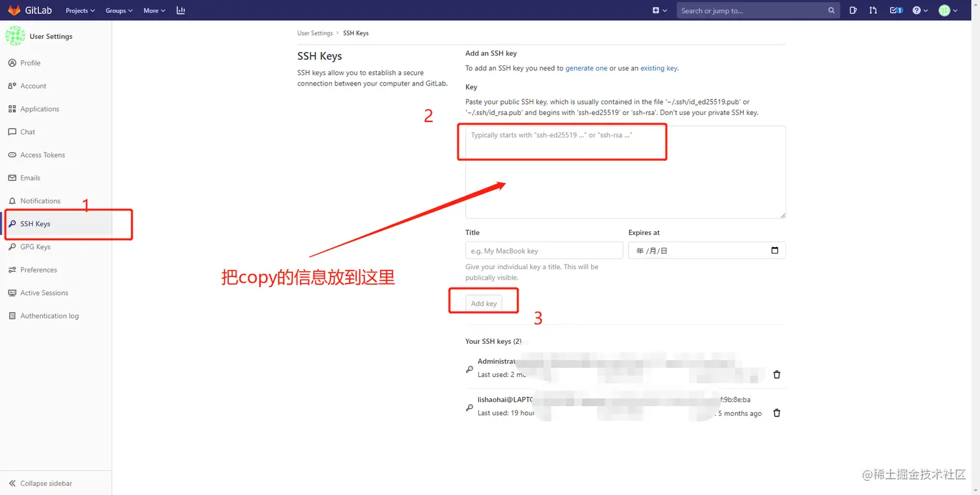Open the activity chart icon in navbar
Image resolution: width=980 pixels, height=495 pixels.
181,10
